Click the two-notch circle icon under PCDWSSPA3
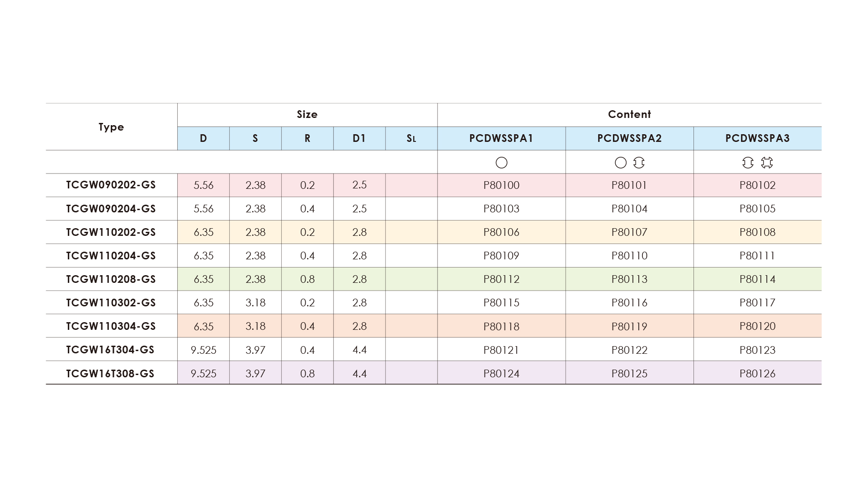Screen dimensions: 868x488 [748, 163]
